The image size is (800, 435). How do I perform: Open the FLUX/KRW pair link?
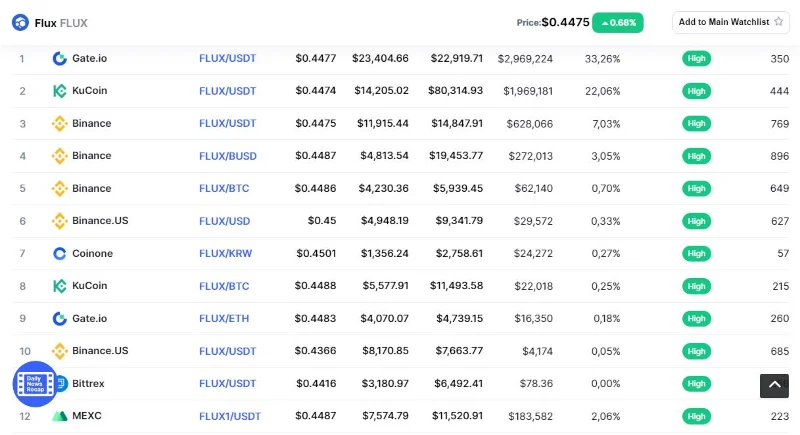226,253
